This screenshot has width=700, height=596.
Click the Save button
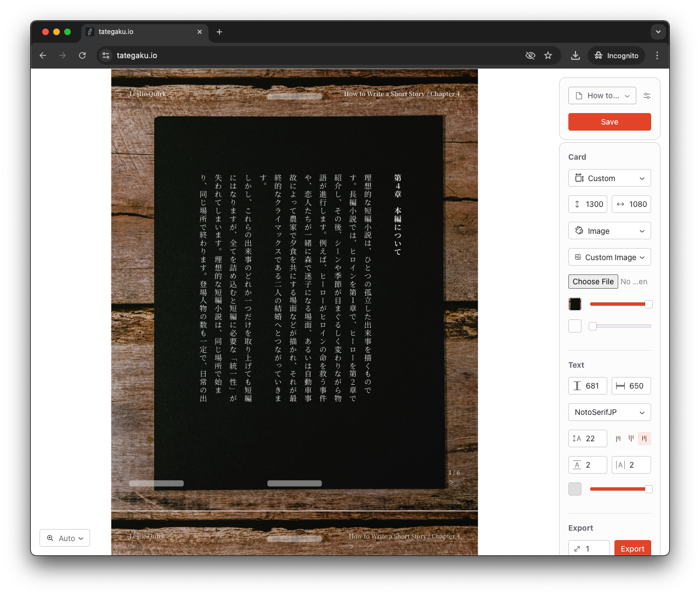609,122
